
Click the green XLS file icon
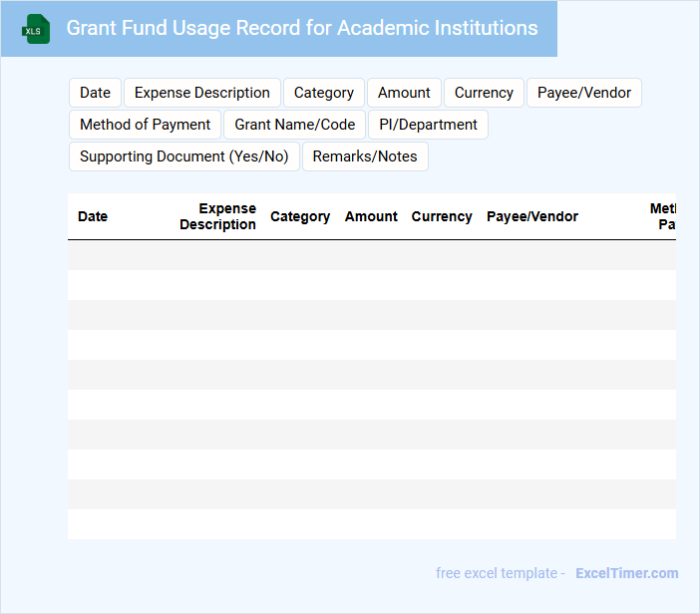pos(37,29)
